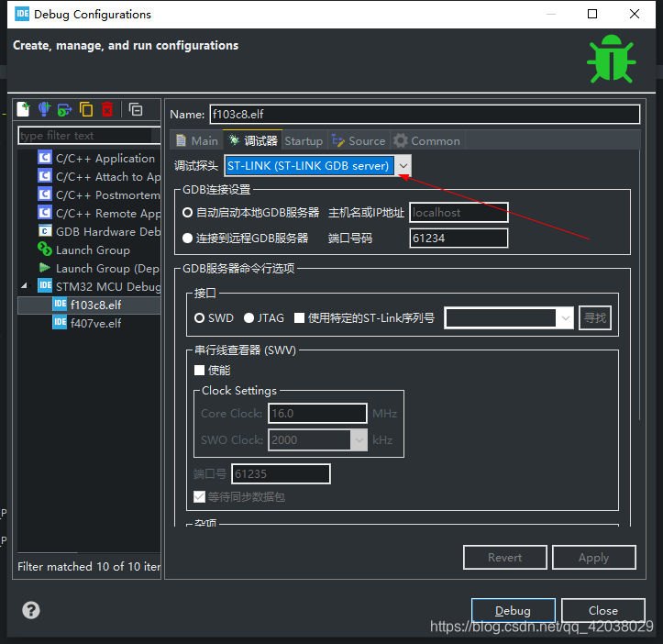Select the Launch Group (Deprecated) entry

(98, 268)
